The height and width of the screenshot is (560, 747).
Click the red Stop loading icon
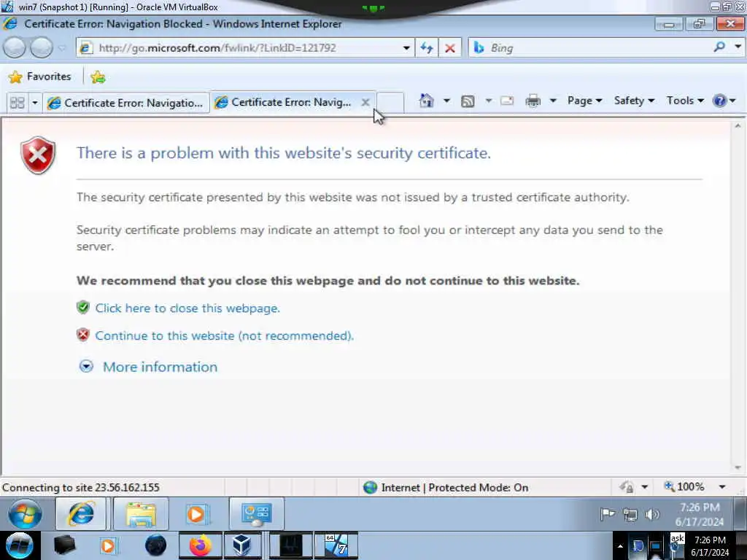449,48
